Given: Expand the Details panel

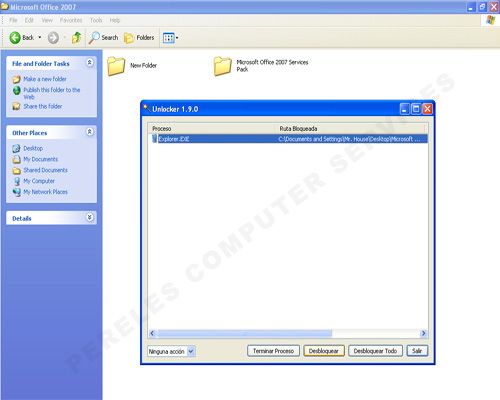Looking at the screenshot, I should [x=89, y=217].
